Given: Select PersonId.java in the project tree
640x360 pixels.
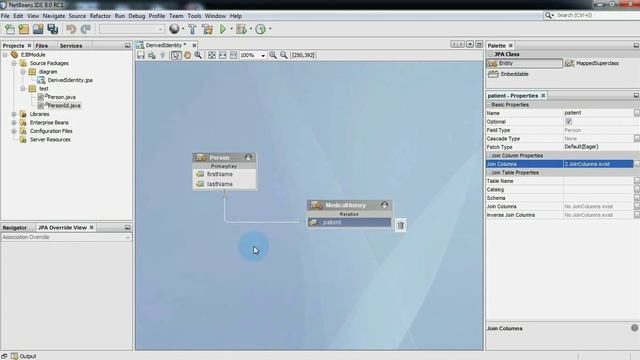Looking at the screenshot, I should [64, 106].
